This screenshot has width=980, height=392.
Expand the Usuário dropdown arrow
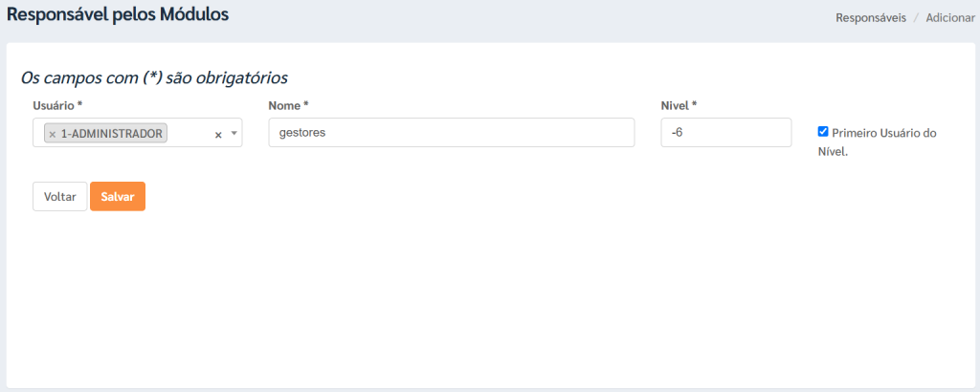[234, 134]
